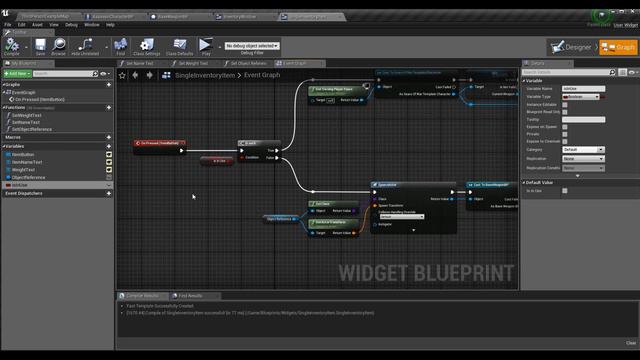This screenshot has height=360, width=640.
Task: Open Class Settings
Action: (147, 47)
